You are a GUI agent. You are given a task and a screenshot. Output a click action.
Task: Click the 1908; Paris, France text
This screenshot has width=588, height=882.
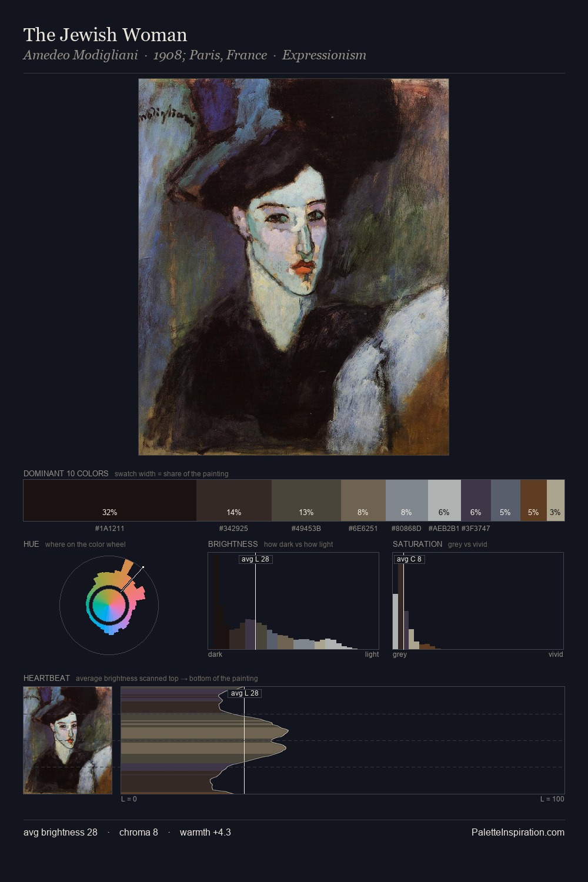point(210,55)
